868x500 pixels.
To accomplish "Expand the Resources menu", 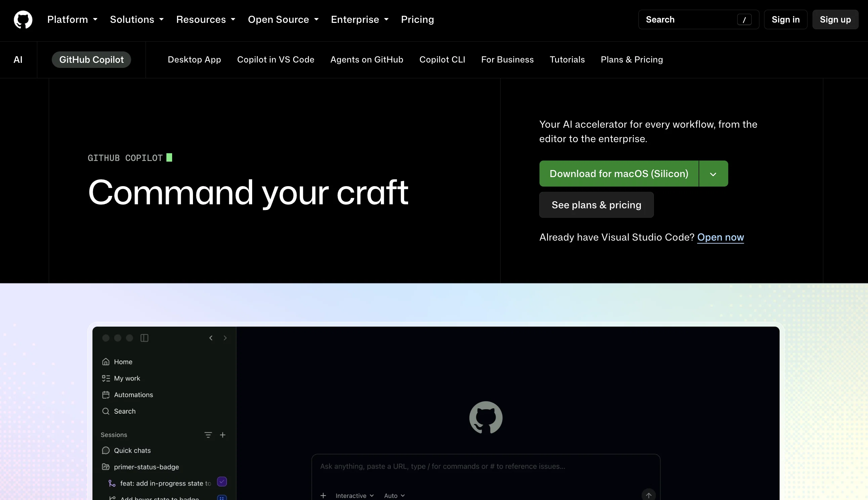I will tap(206, 19).
